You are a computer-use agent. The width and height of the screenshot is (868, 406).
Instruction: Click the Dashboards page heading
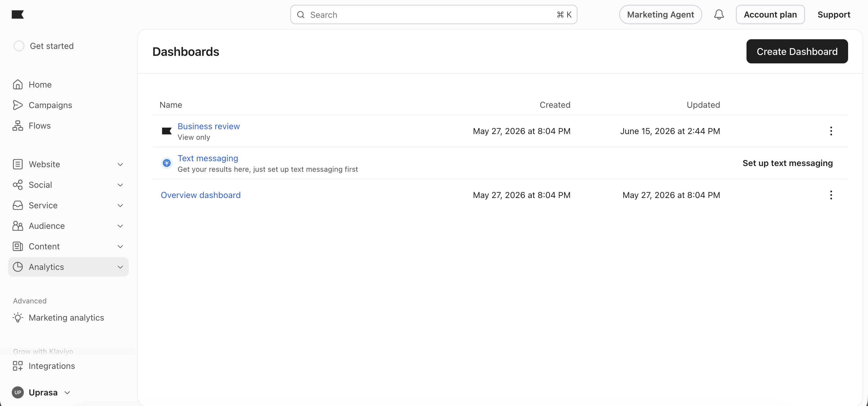[186, 52]
